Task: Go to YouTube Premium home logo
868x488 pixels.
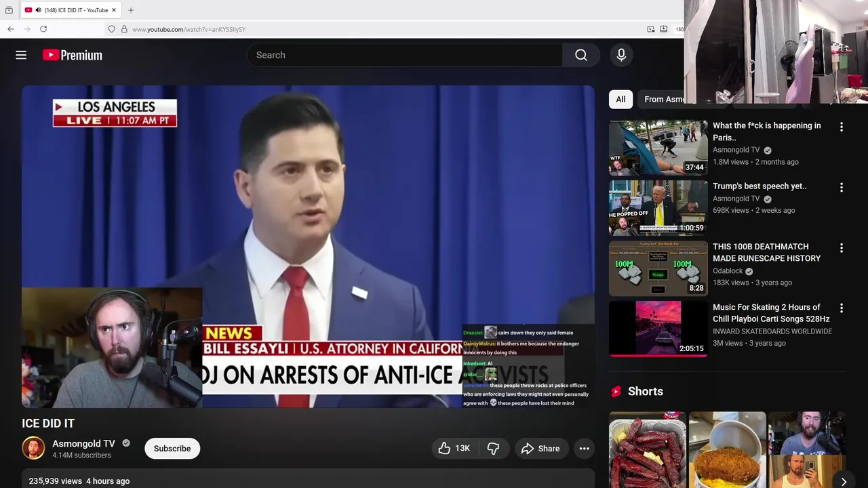Action: 73,55
